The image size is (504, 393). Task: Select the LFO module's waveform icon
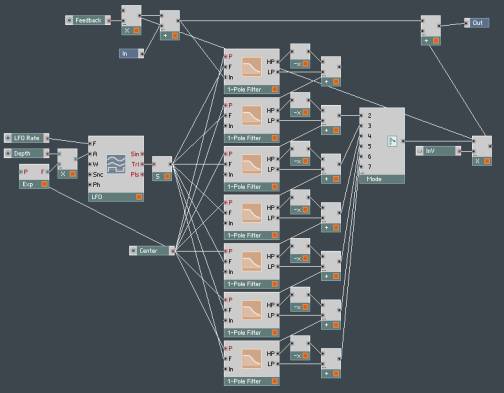click(116, 164)
